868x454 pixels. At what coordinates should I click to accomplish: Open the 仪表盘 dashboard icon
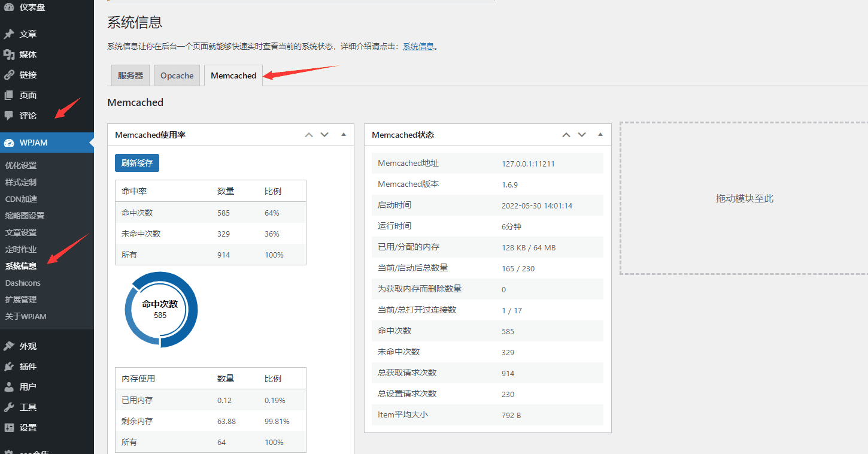tap(9, 7)
